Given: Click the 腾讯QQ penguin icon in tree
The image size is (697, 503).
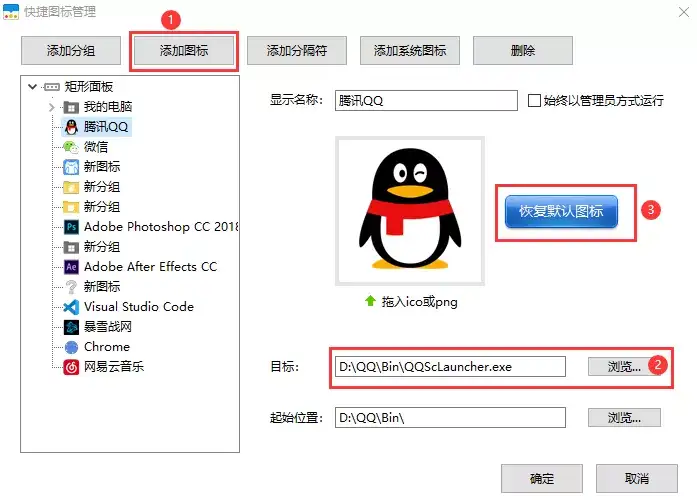Looking at the screenshot, I should point(71,127).
